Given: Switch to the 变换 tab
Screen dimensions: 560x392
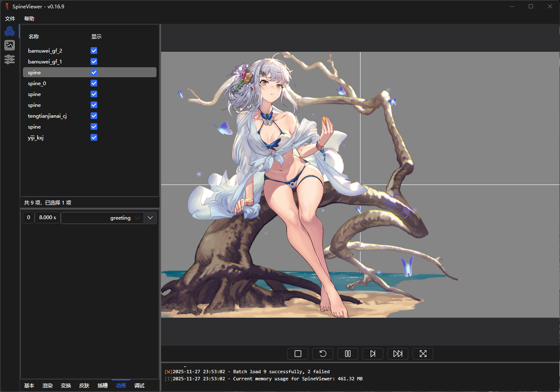Looking at the screenshot, I should tap(66, 386).
